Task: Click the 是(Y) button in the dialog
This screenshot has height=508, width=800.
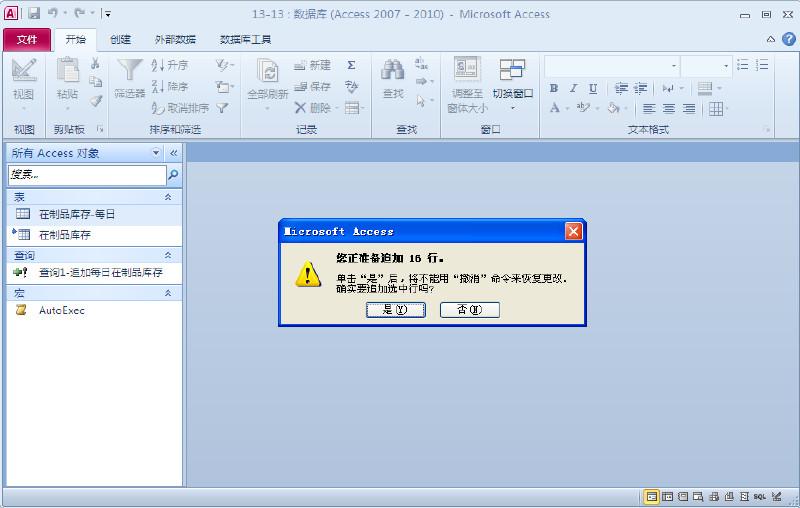Action: coord(395,310)
